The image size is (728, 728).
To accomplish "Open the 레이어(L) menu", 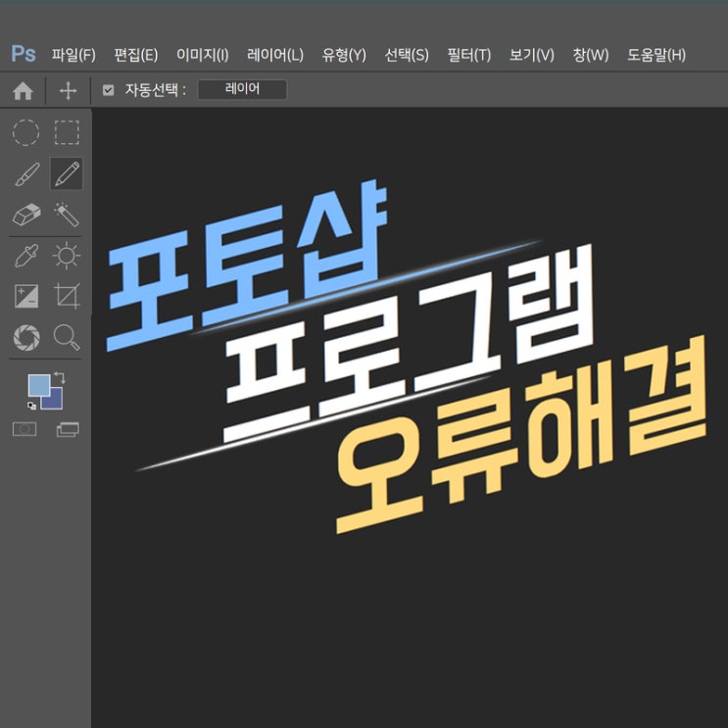I will [x=275, y=55].
